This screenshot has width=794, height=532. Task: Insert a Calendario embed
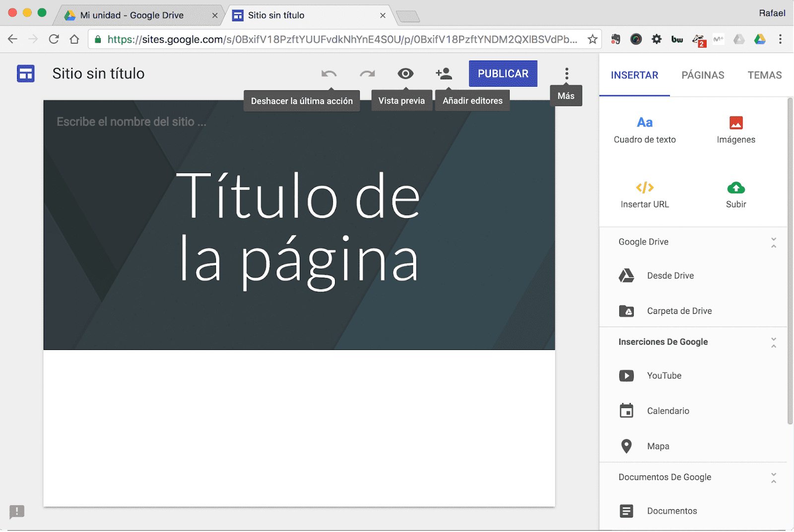click(x=668, y=411)
